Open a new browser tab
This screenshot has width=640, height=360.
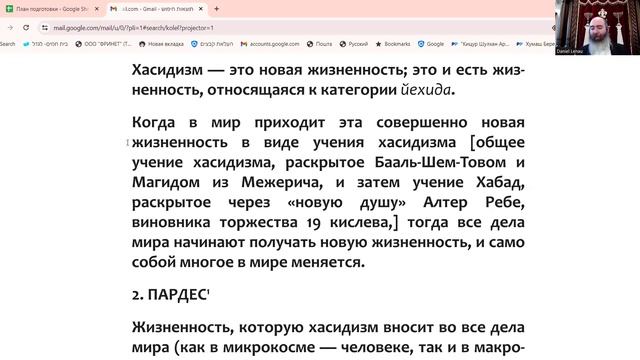tap(216, 9)
